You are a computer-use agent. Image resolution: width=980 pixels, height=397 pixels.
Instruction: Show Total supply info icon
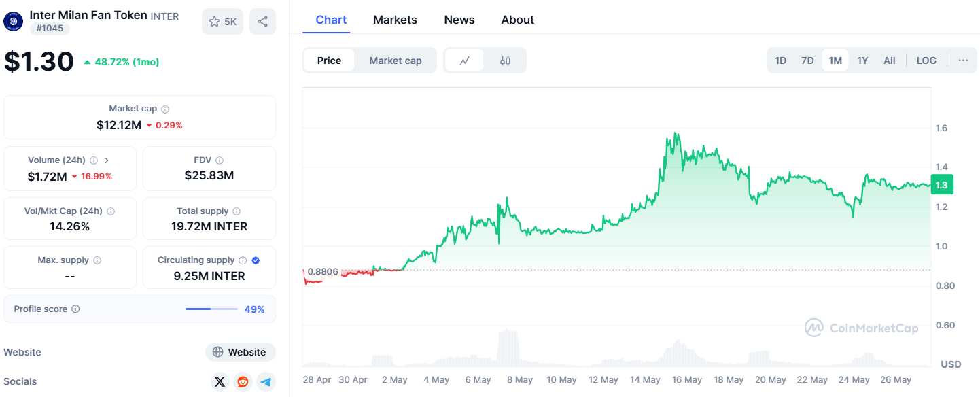coord(237,211)
